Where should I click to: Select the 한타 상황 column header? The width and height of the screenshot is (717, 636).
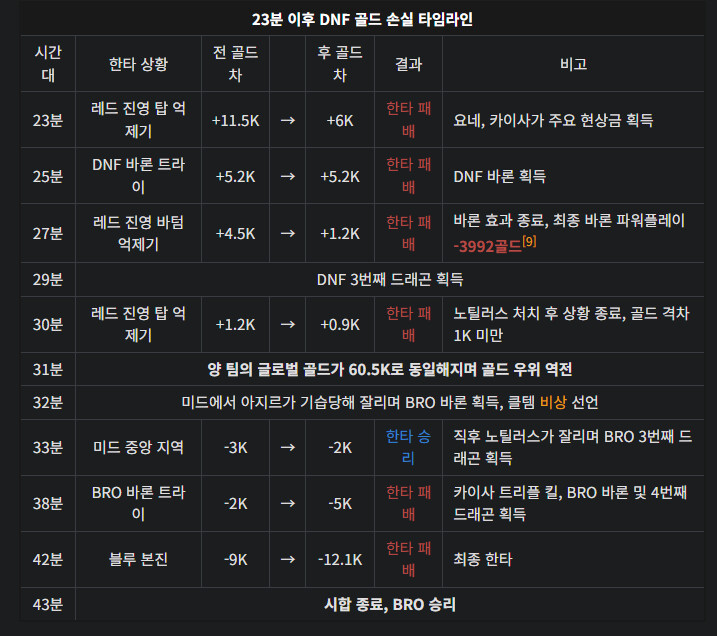click(x=138, y=64)
